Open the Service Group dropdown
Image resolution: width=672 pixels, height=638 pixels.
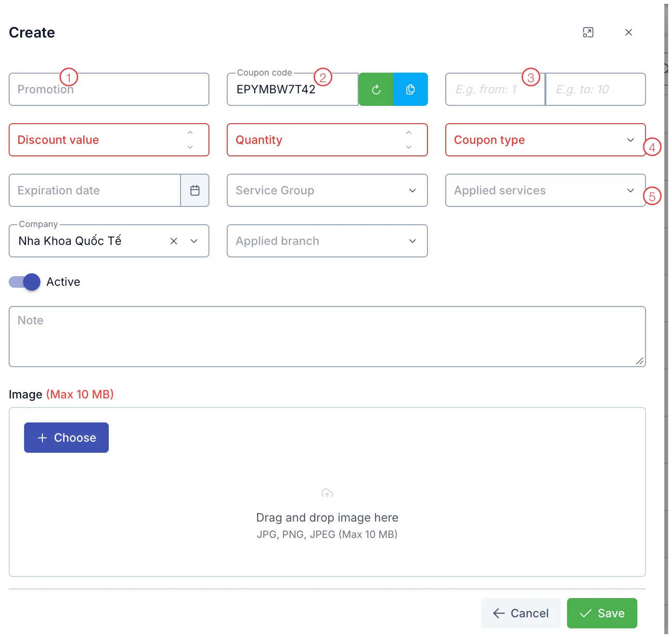pyautogui.click(x=327, y=191)
